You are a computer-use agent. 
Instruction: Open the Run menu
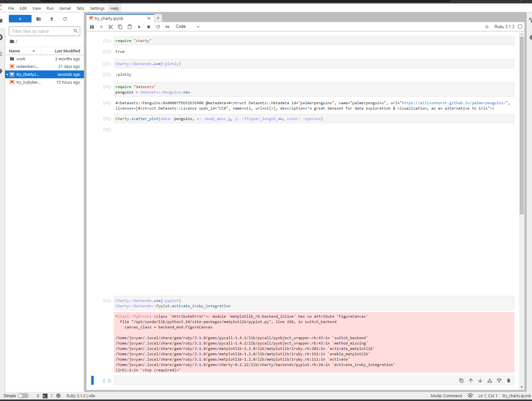[50, 9]
